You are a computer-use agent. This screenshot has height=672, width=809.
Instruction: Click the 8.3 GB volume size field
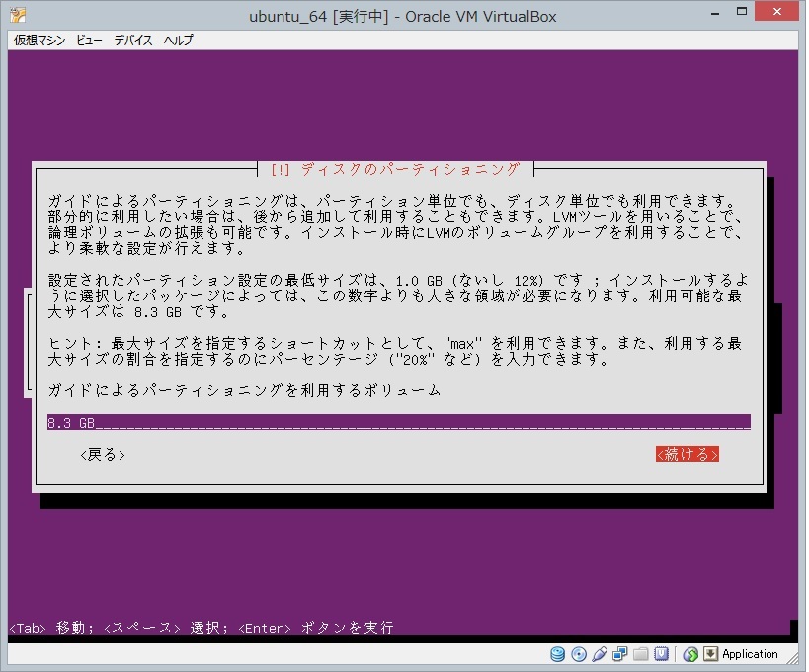[399, 422]
